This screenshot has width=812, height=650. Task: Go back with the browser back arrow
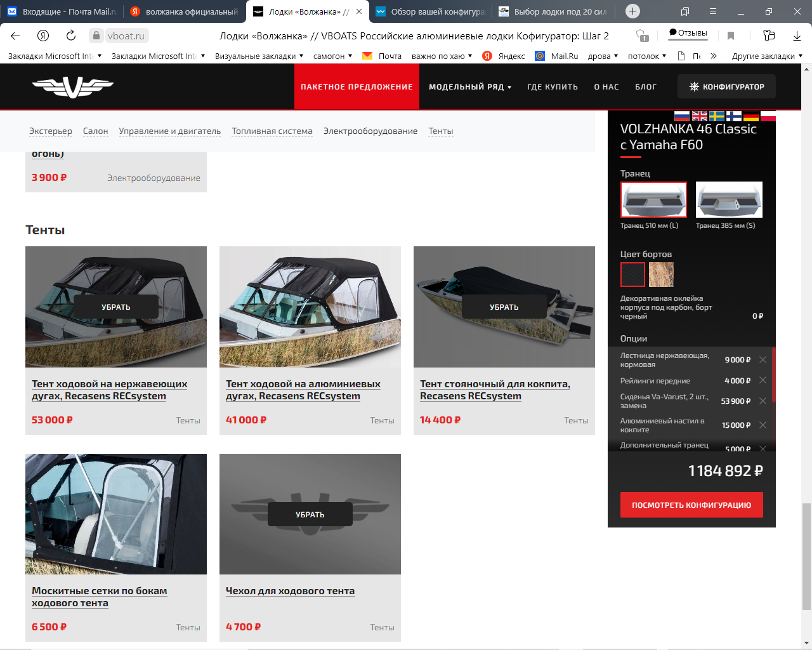(15, 36)
